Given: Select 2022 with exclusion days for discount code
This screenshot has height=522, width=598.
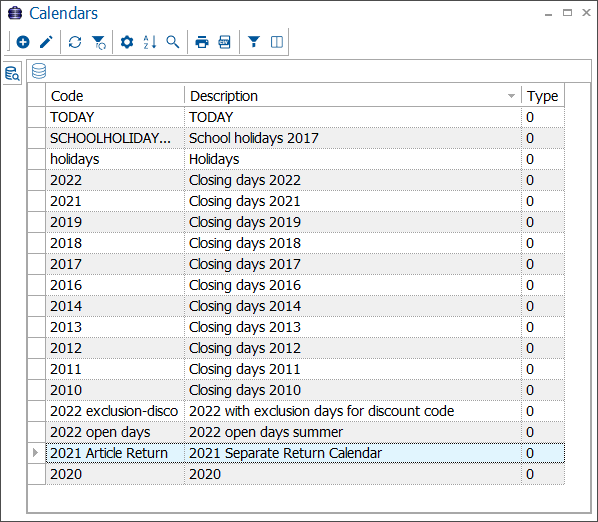Looking at the screenshot, I should coord(353,411).
